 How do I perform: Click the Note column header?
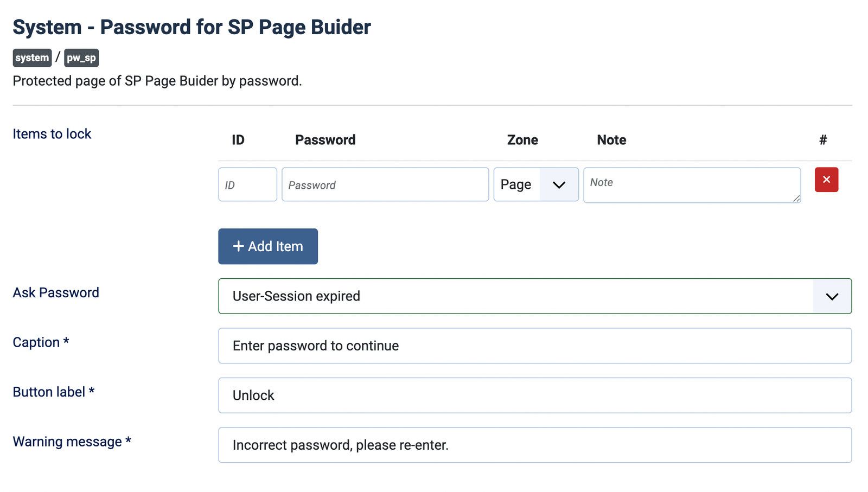point(611,139)
